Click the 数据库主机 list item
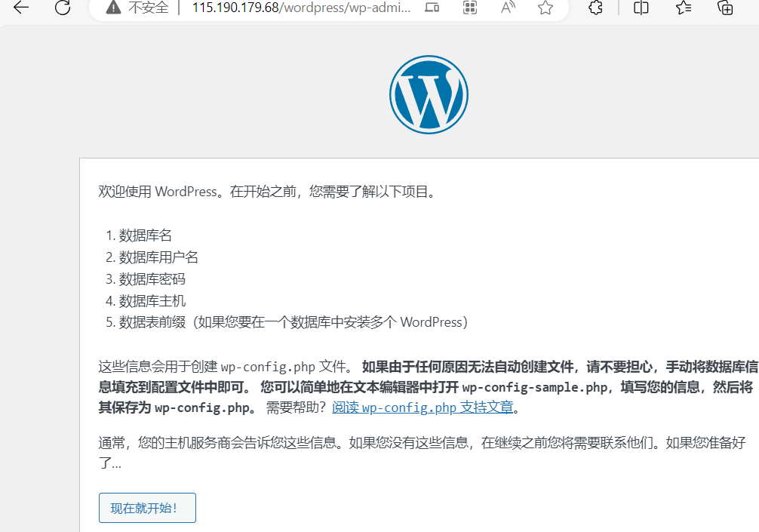 coord(152,301)
